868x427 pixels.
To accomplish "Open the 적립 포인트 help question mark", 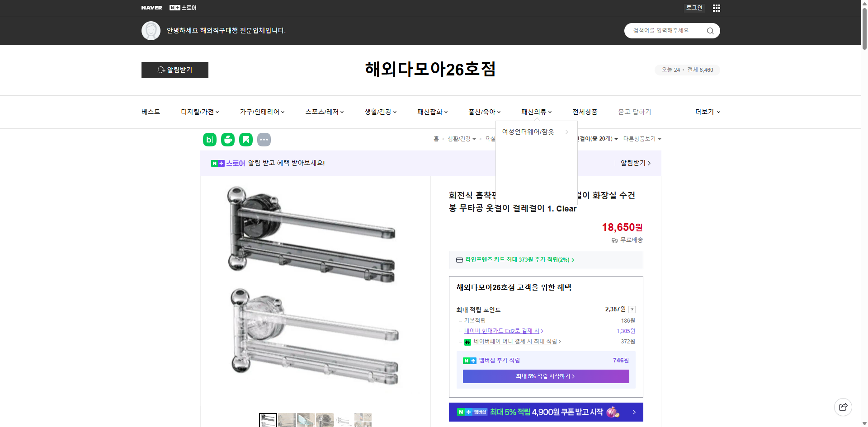I will coord(632,309).
